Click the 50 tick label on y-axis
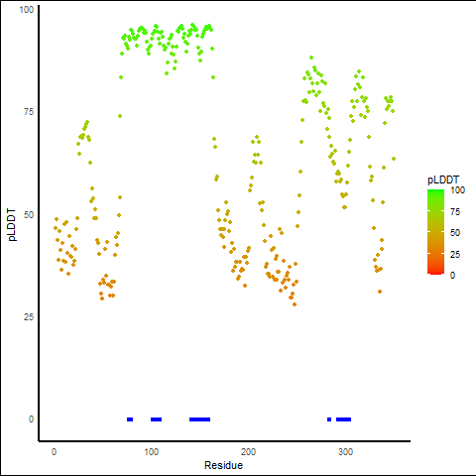This screenshot has width=476, height=476. [29, 214]
